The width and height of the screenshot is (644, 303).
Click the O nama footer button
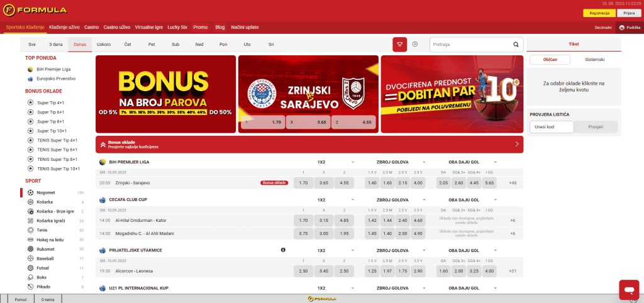click(x=48, y=299)
